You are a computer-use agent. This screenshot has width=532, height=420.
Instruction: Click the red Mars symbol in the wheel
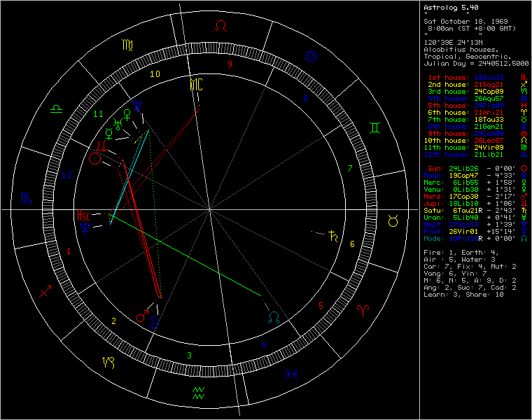pos(142,318)
